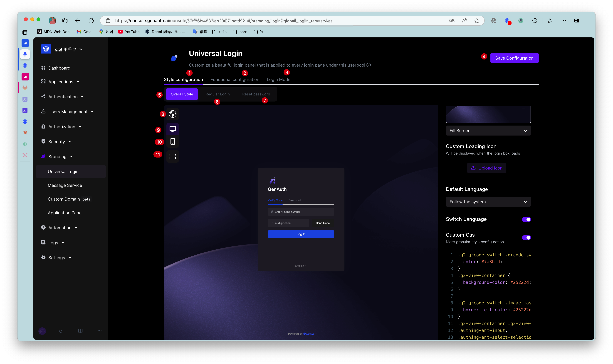Screen dimensions: 613x364
Task: Select the Regular Login tab
Action: (x=218, y=94)
